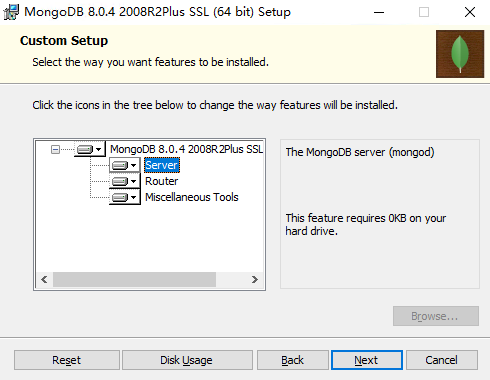Minimize the setup window
The height and width of the screenshot is (380, 490).
379,13
